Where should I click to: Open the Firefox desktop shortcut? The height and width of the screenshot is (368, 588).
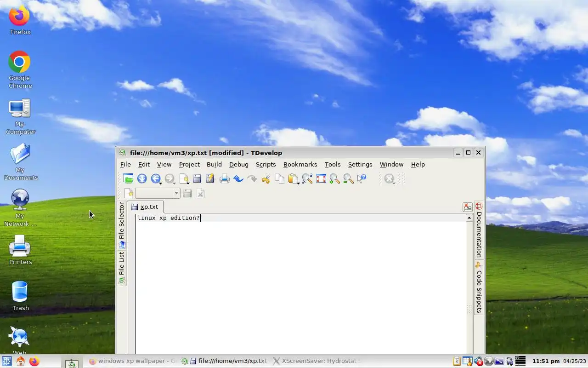(x=20, y=20)
